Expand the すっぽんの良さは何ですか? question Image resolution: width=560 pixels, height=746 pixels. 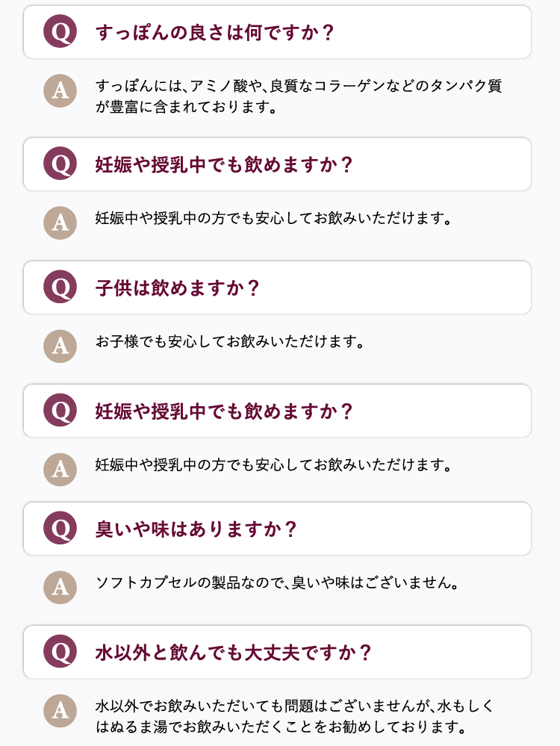277,32
